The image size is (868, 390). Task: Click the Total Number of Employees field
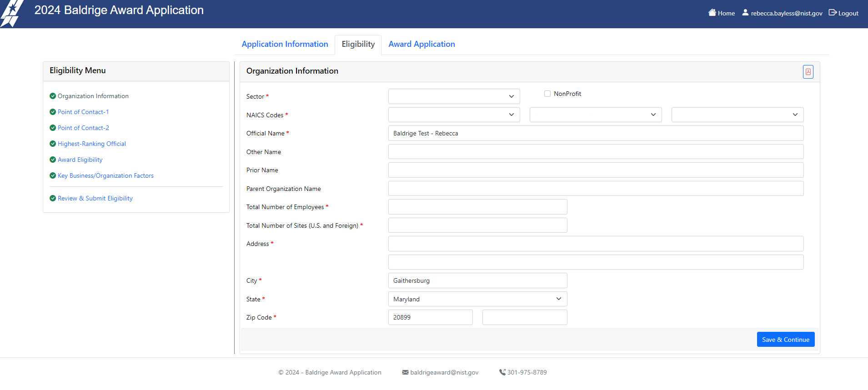(477, 207)
